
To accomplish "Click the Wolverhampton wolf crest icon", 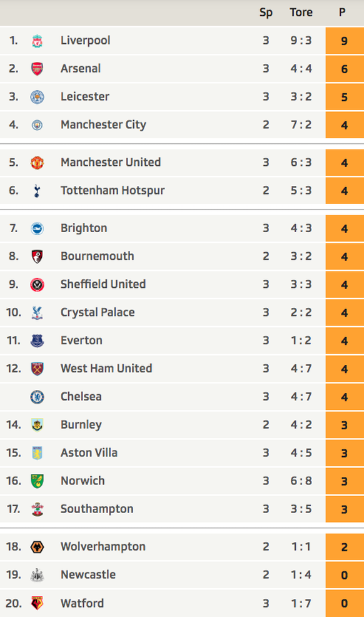I will [x=37, y=547].
